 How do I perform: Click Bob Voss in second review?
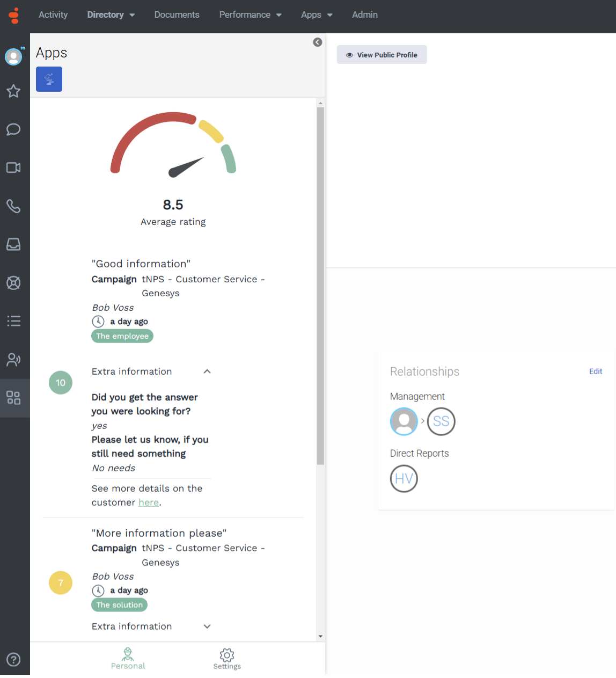point(113,577)
